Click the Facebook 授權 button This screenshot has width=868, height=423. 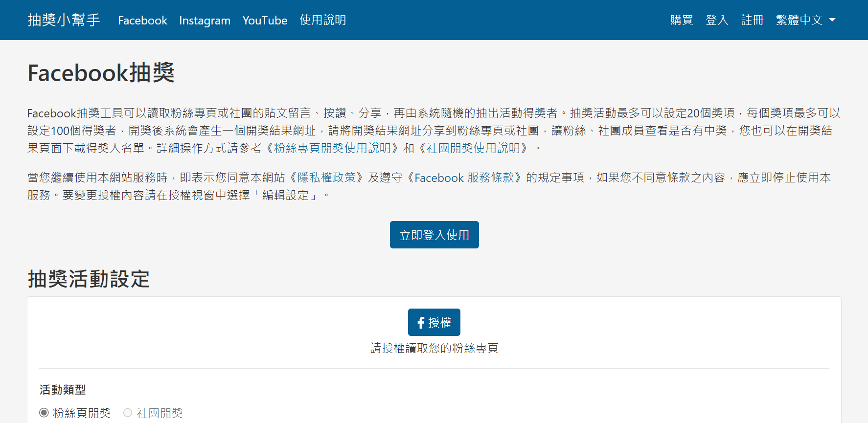[x=434, y=322]
